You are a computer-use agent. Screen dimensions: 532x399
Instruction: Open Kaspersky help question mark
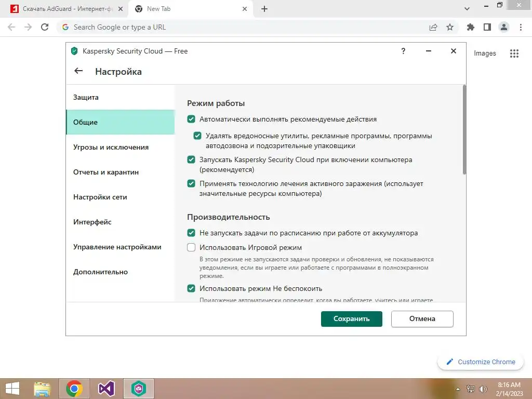point(403,51)
